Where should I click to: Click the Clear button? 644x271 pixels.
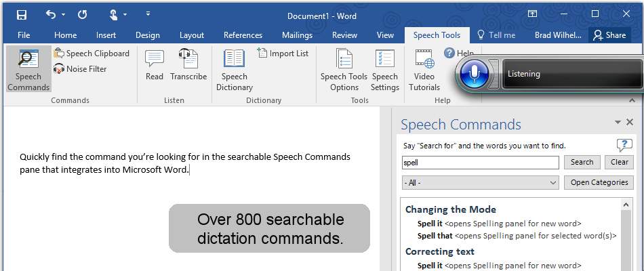click(620, 162)
